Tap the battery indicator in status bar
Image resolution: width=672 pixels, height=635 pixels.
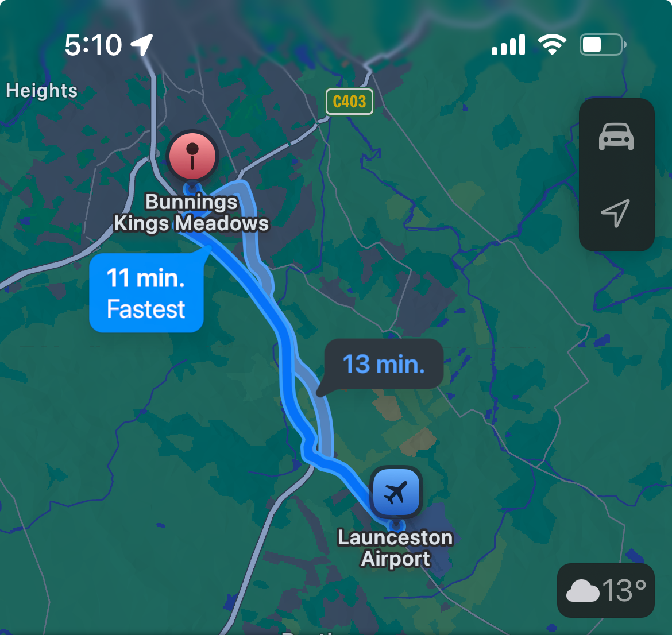603,45
